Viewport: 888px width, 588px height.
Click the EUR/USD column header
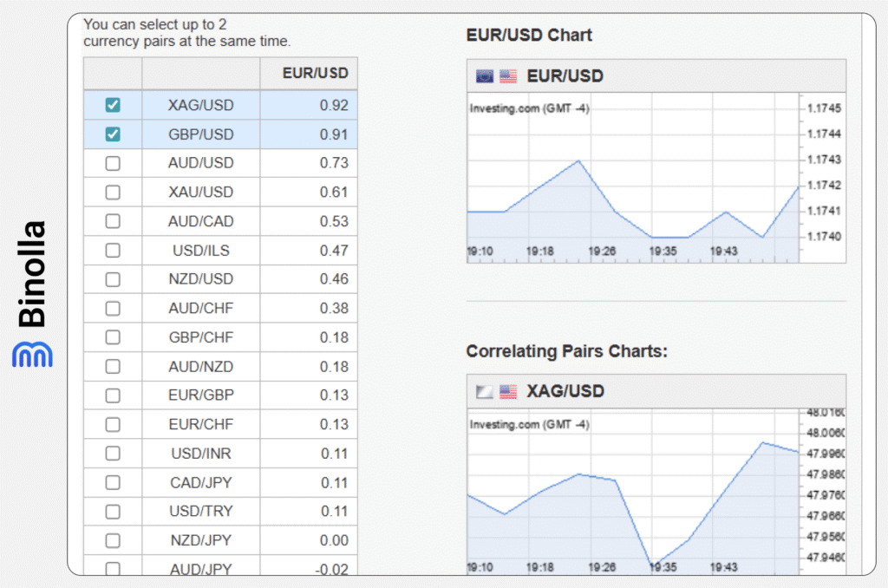(x=315, y=74)
